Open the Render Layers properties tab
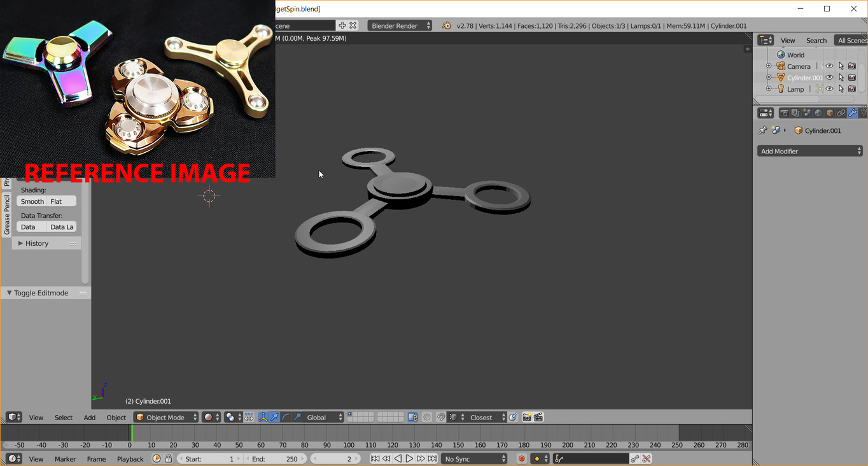868x466 pixels. pos(795,113)
